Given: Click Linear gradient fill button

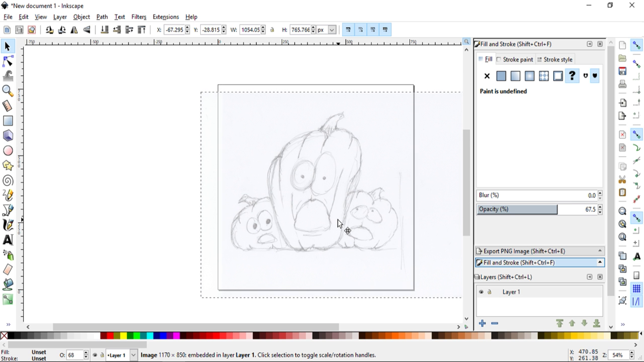Looking at the screenshot, I should [515, 76].
